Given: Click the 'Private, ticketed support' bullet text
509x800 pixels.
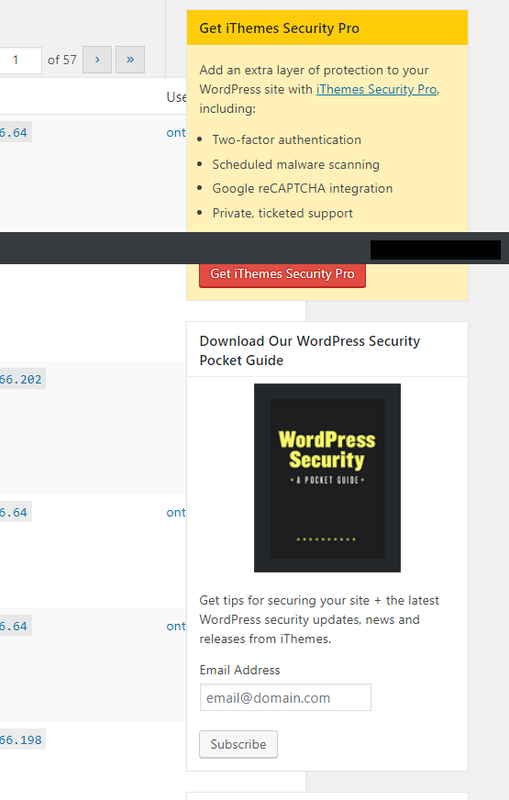Looking at the screenshot, I should tap(283, 213).
